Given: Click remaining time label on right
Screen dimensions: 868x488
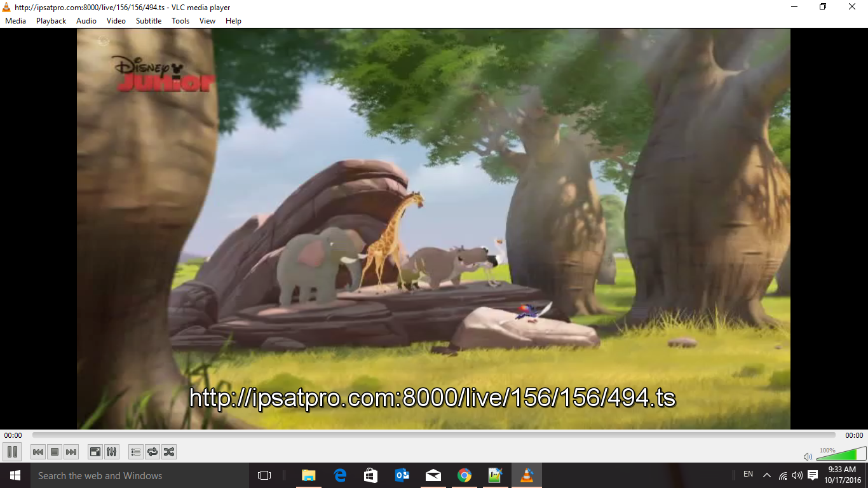Looking at the screenshot, I should coord(854,435).
